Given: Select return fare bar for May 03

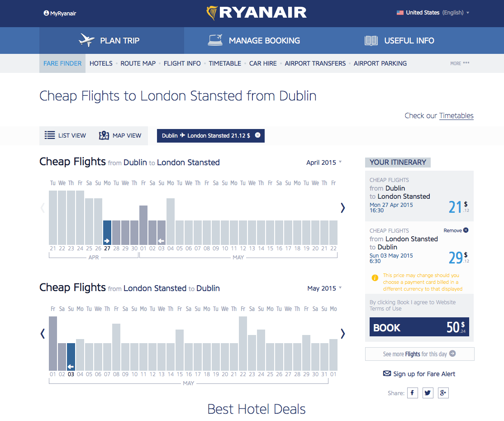Looking at the screenshot, I should tap(71, 357).
